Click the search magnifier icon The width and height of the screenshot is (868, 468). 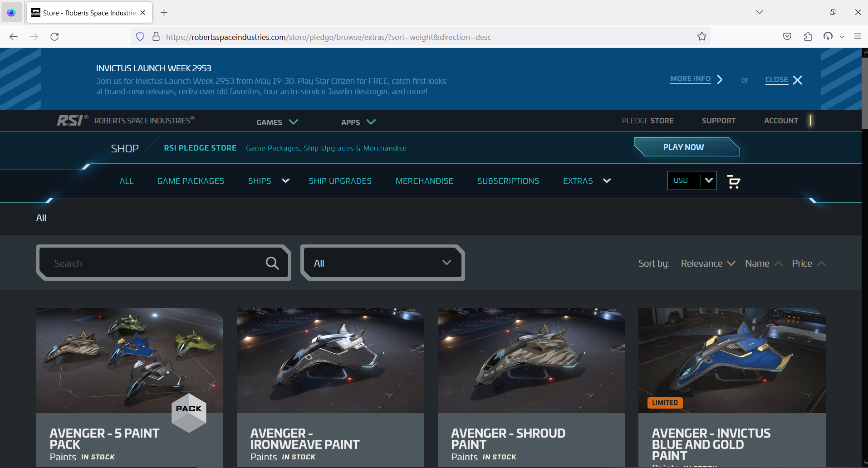[272, 263]
